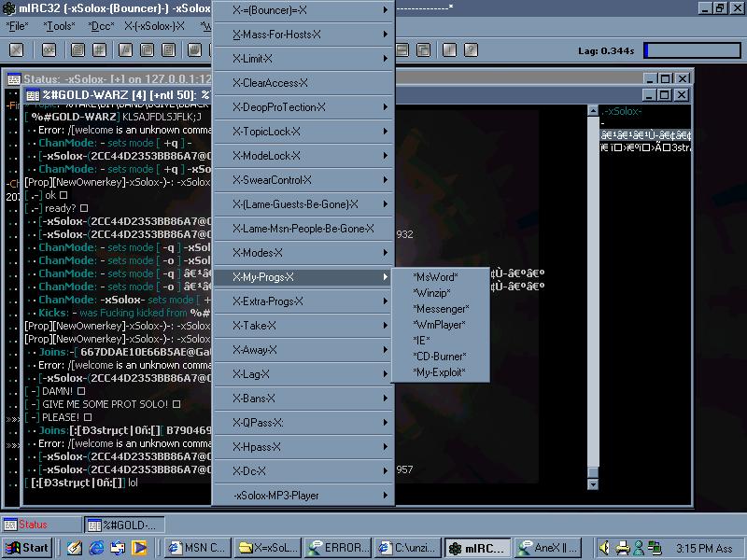Expand the X-TopicLock-X submenu
Screen dimensions: 747x560
pyautogui.click(x=303, y=132)
